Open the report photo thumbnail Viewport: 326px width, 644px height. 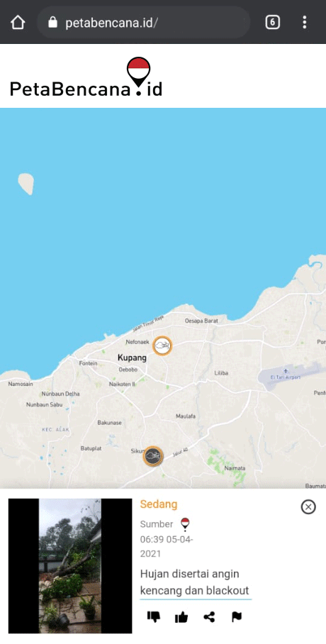click(70, 565)
